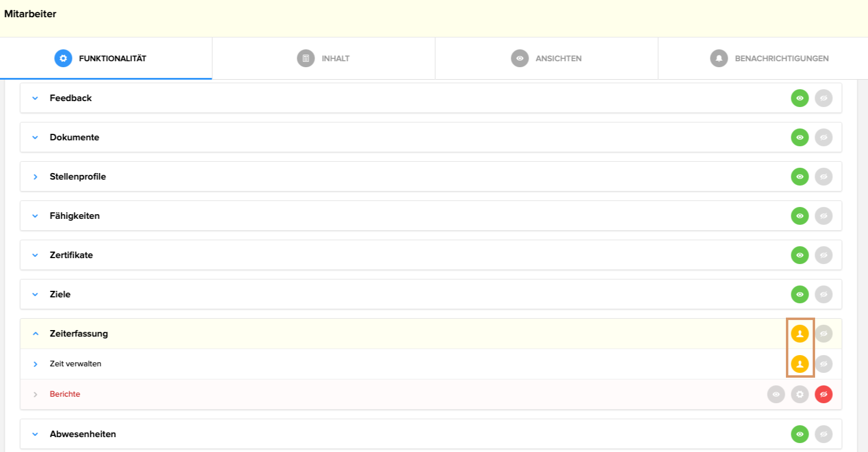868x452 pixels.
Task: Click yellow user icon for Zeit verwalten
Action: click(800, 364)
